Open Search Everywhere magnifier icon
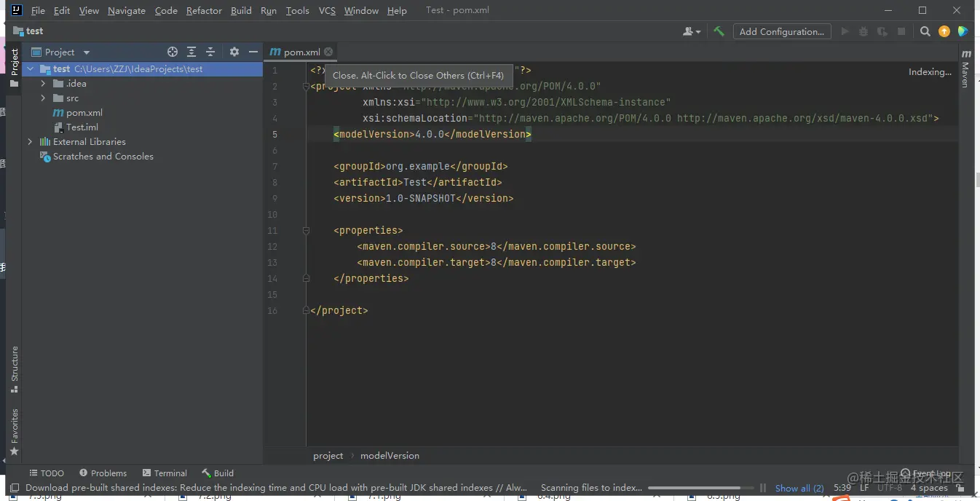Image resolution: width=980 pixels, height=501 pixels. coord(925,31)
